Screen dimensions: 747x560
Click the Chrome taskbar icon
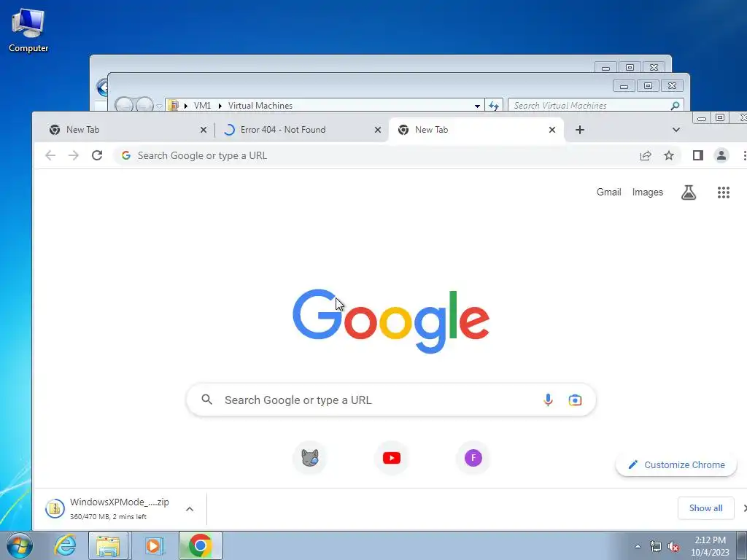pos(200,545)
